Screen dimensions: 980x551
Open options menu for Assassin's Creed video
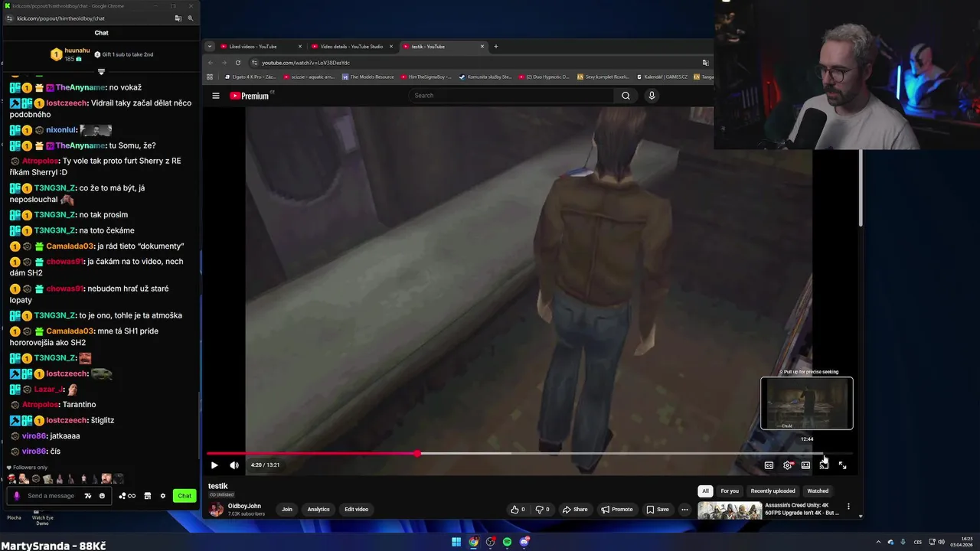[848, 507]
